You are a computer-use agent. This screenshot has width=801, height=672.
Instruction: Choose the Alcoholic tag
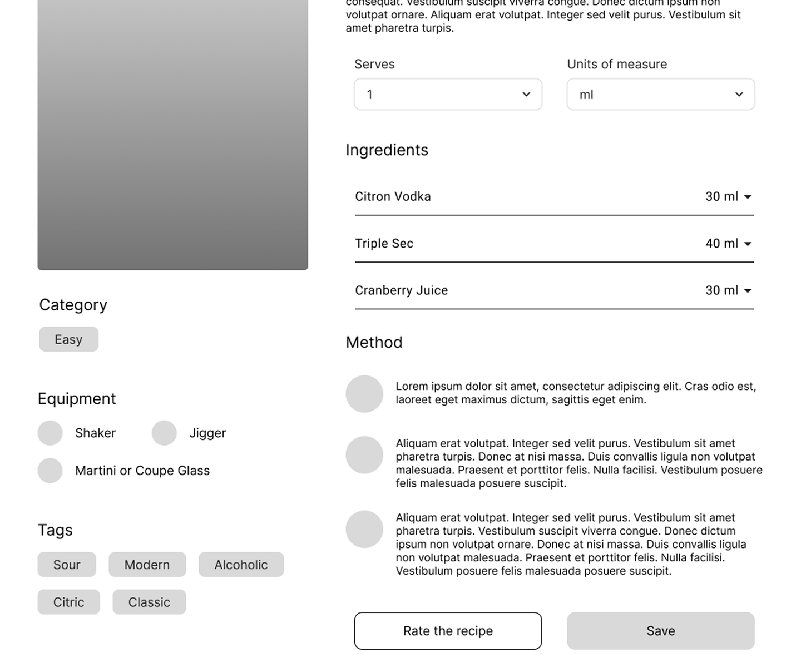(x=241, y=565)
